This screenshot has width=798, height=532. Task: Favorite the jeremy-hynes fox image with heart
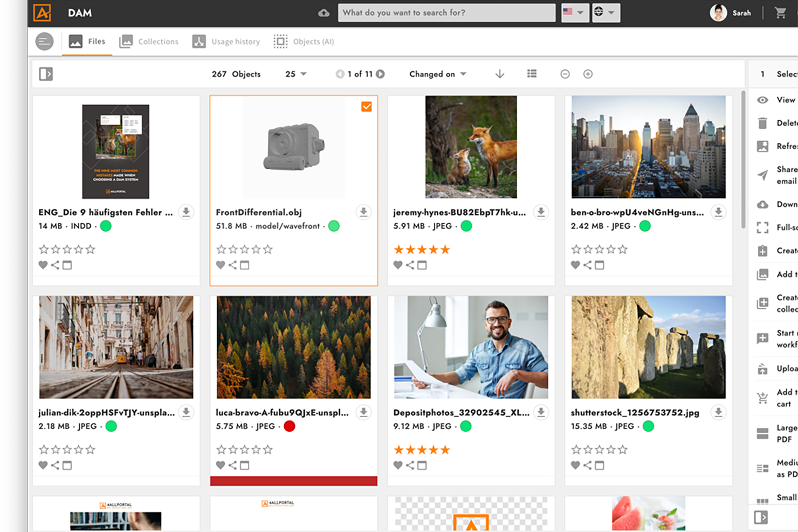398,265
